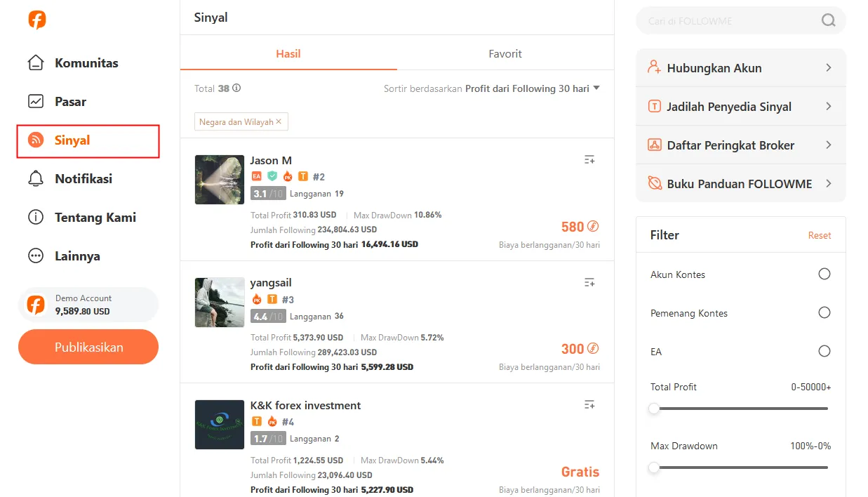Open Notifikasi from the sidebar

click(x=69, y=179)
